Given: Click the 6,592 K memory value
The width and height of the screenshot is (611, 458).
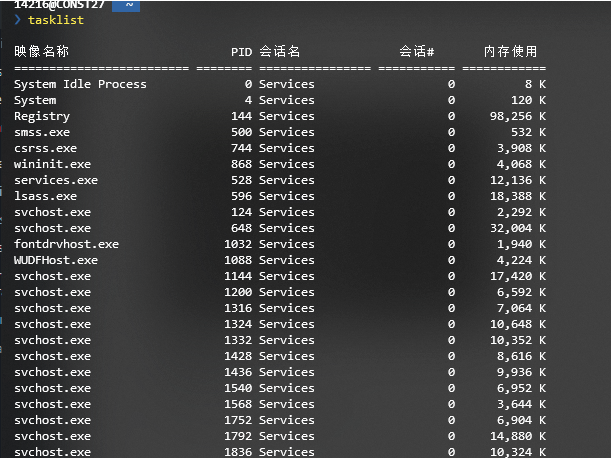Looking at the screenshot, I should [521, 292].
